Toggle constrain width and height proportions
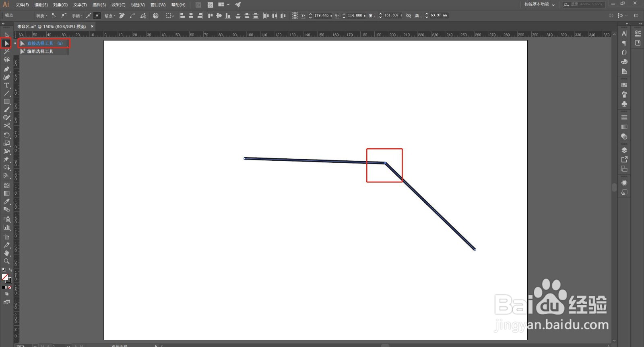 pos(409,16)
